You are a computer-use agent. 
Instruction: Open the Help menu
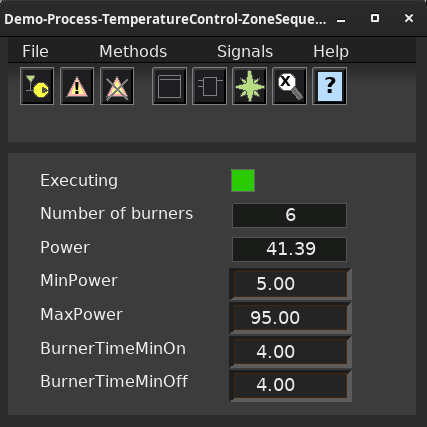tap(331, 52)
